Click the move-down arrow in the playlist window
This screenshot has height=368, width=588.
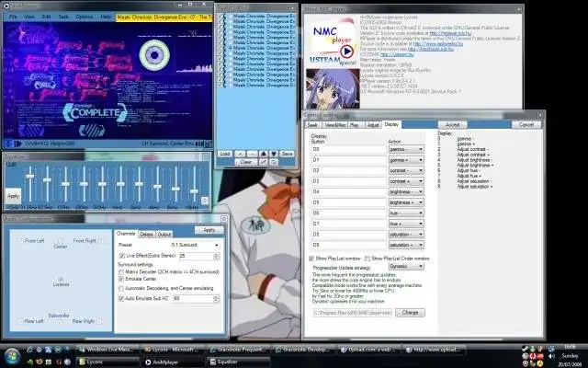[x=274, y=154]
